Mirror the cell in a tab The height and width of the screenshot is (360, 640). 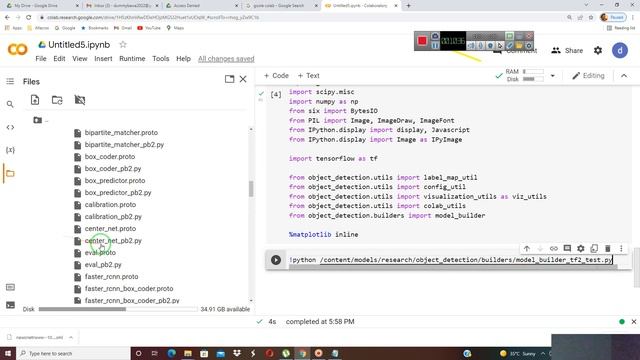point(594,249)
